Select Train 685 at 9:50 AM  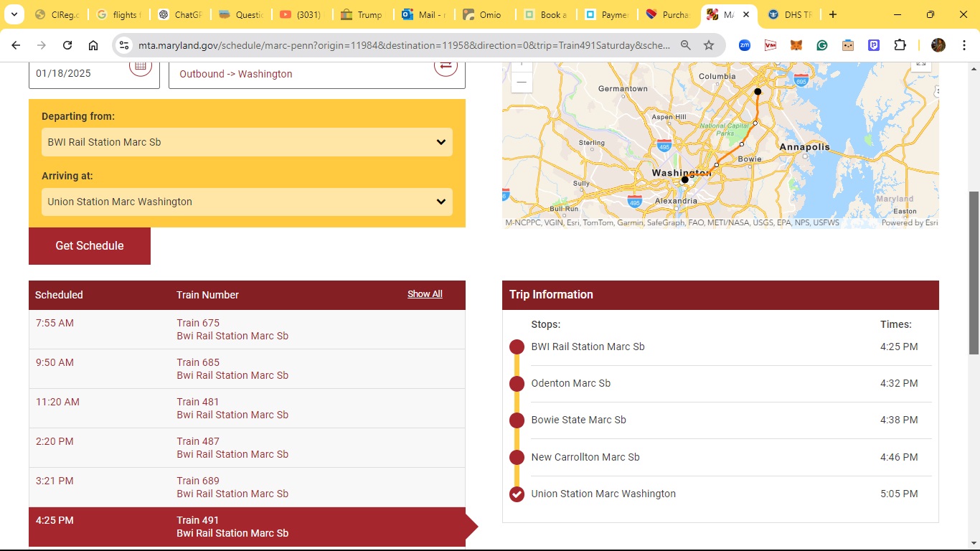247,369
